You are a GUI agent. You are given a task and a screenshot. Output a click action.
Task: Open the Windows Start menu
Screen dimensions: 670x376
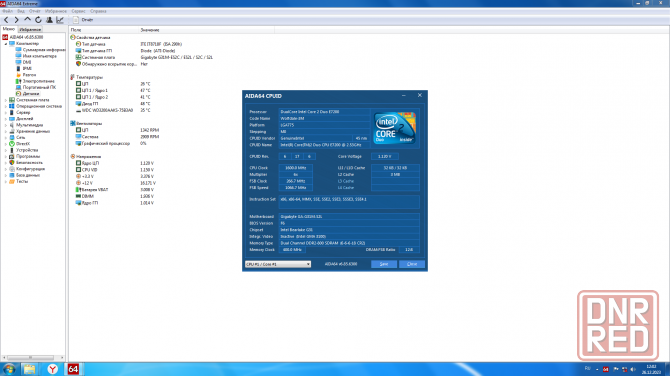click(9, 369)
